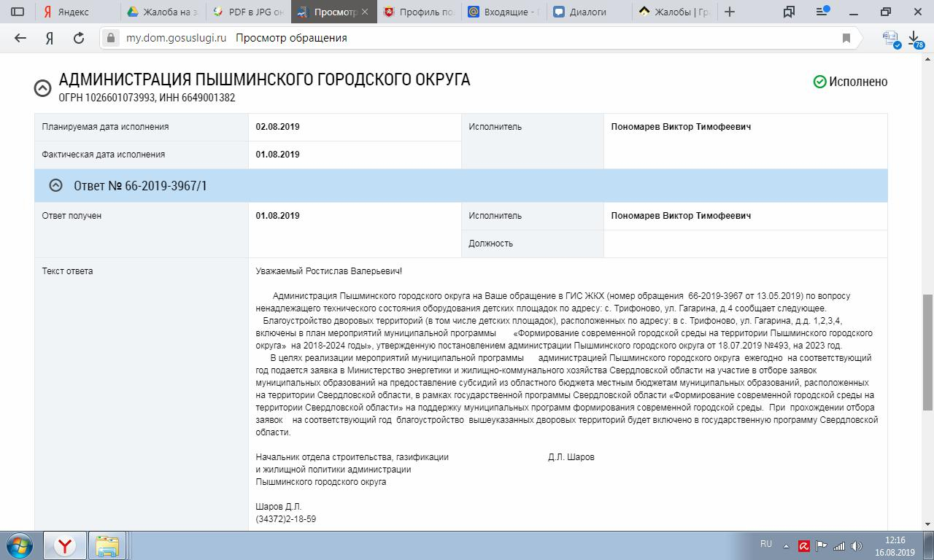The image size is (934, 560).
Task: Click the Windows Start button
Action: pyautogui.click(x=20, y=545)
